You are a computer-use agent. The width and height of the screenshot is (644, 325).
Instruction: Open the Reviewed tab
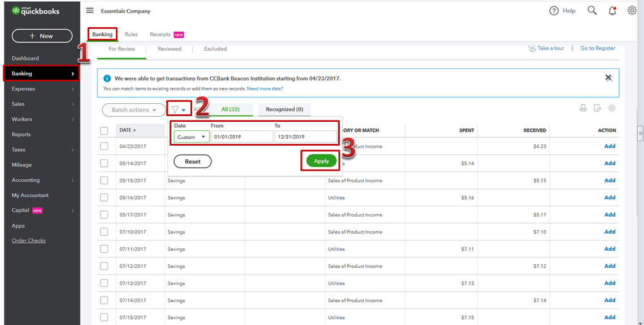pos(169,49)
